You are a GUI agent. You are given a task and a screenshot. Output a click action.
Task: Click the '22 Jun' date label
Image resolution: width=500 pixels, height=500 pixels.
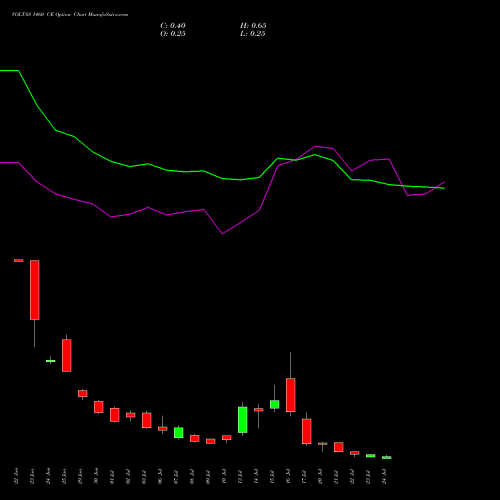(16, 476)
